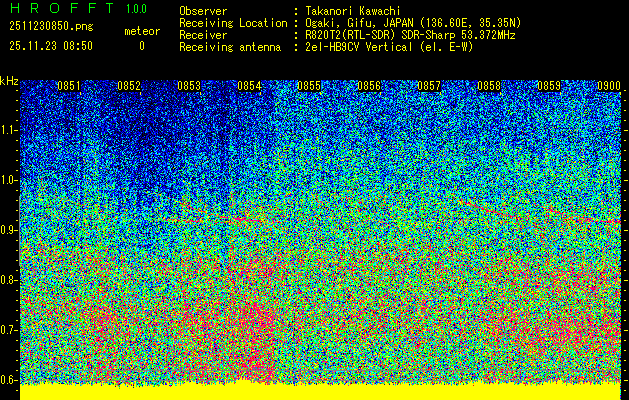
Task: Click the Observer label
Action: 203,11
